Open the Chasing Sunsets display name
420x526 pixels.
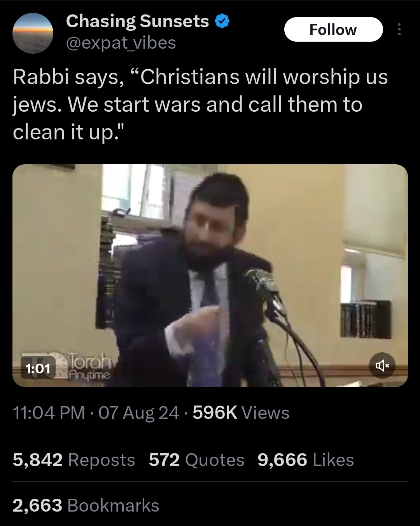[x=138, y=21]
